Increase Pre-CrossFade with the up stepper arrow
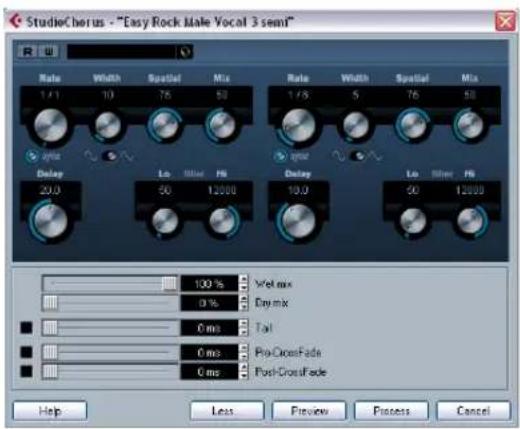520x429 pixels. [x=244, y=348]
